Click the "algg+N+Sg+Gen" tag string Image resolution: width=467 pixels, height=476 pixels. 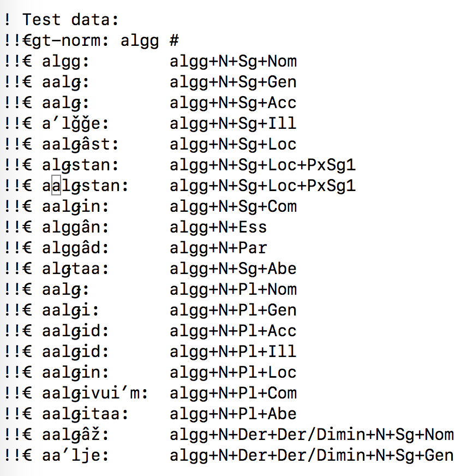233,82
